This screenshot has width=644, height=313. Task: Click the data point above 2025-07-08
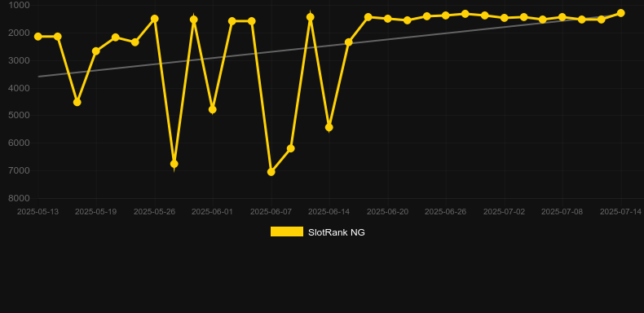(562, 17)
